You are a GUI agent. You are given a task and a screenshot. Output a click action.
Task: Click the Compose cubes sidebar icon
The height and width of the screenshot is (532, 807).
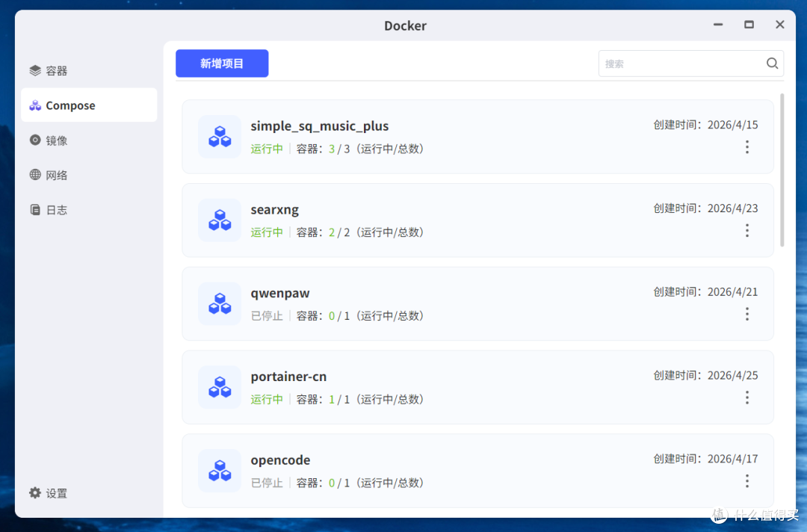pyautogui.click(x=35, y=105)
